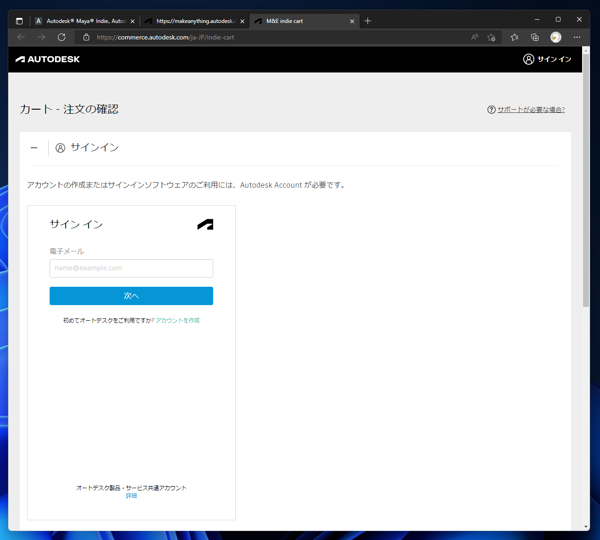This screenshot has height=540, width=600.
Task: Click the サイン イン form title
Action: click(x=76, y=224)
